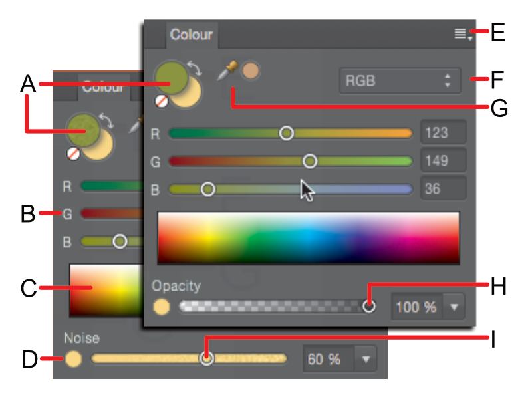Click the G value field showing 149
Image resolution: width=532 pixels, height=399 pixels.
click(443, 160)
